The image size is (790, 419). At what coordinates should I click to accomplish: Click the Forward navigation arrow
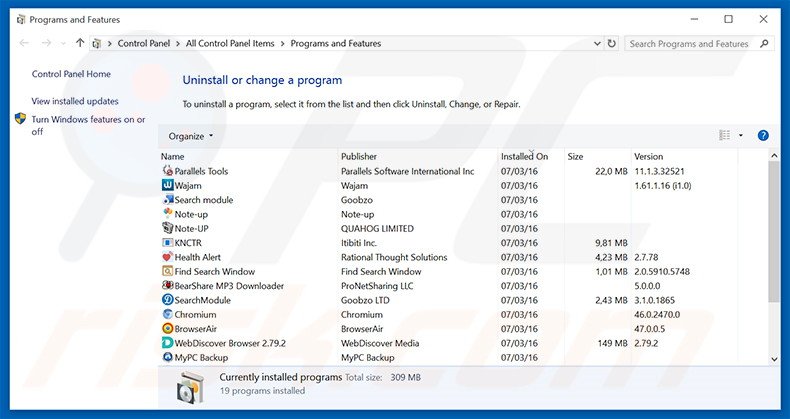(x=46, y=43)
